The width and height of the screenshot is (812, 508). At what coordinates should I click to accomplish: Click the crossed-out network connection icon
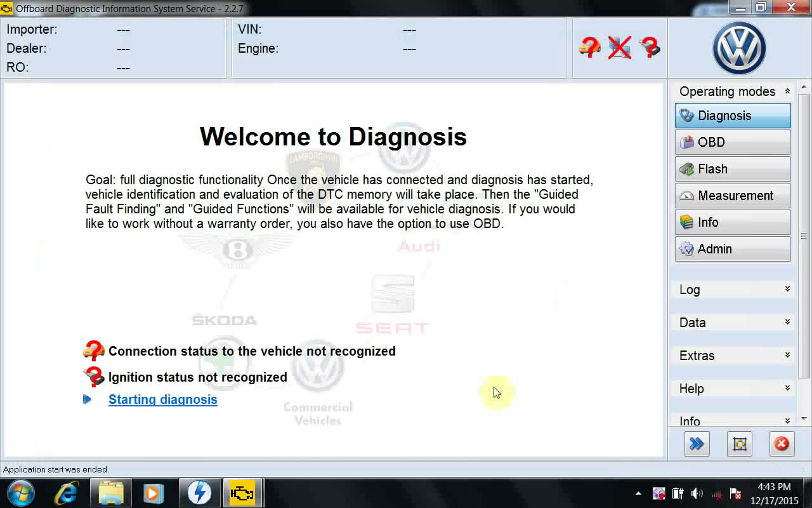(x=620, y=47)
